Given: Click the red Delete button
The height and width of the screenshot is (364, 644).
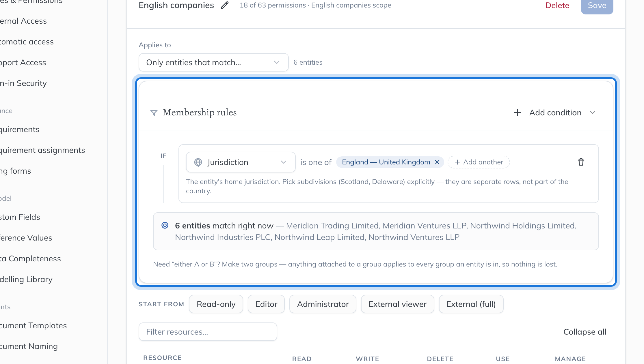Looking at the screenshot, I should tap(557, 5).
